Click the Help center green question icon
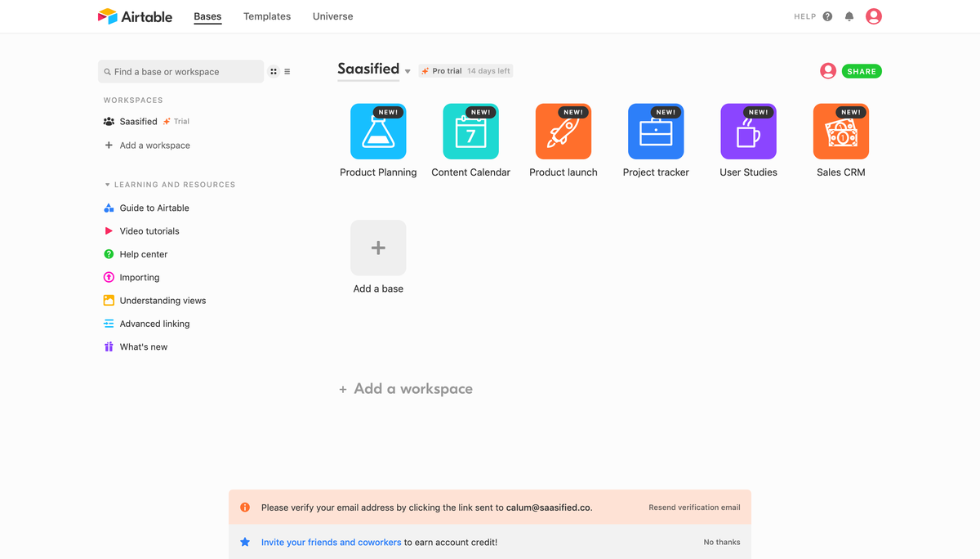The height and width of the screenshot is (559, 980). click(x=109, y=254)
